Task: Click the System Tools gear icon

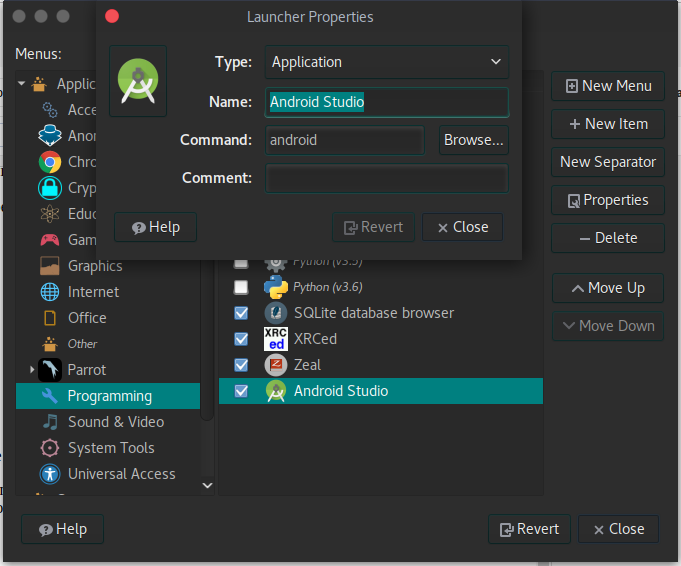Action: coord(50,448)
